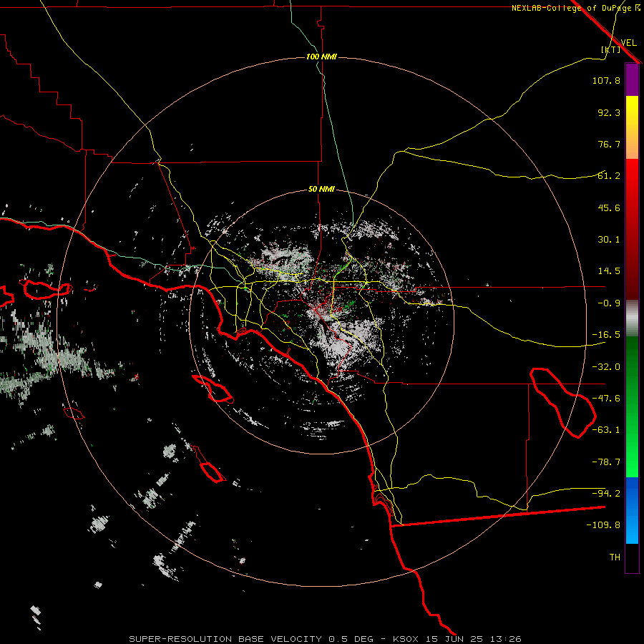Click the VEL legend title
This screenshot has height=644, width=644.
[628, 43]
